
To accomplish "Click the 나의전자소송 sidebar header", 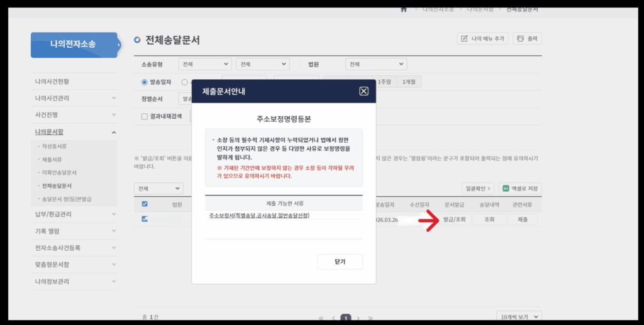I will point(74,44).
